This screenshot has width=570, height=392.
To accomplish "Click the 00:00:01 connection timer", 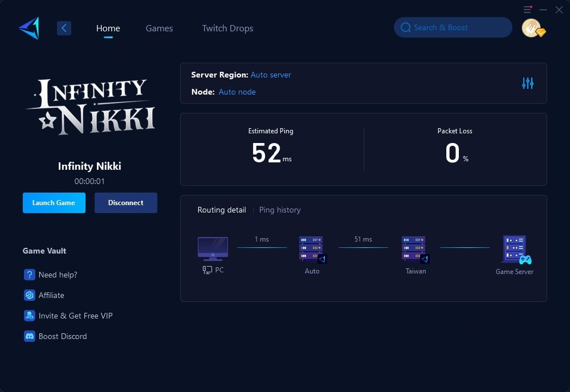I will [x=89, y=181].
